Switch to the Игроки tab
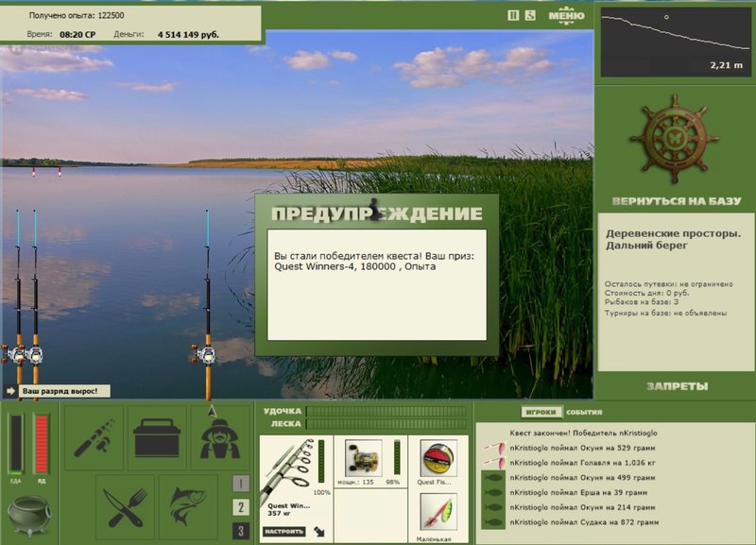This screenshot has height=545, width=756. pyautogui.click(x=541, y=413)
